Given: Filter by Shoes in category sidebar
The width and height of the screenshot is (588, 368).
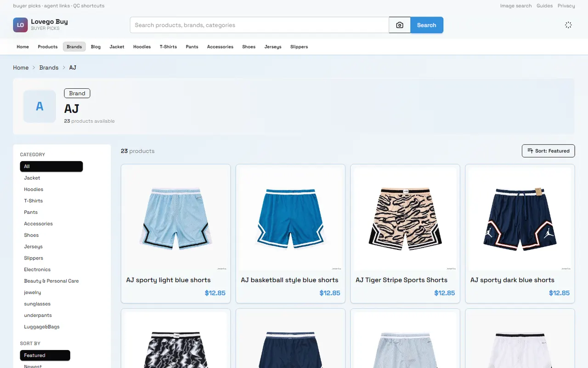Looking at the screenshot, I should 51,235.
